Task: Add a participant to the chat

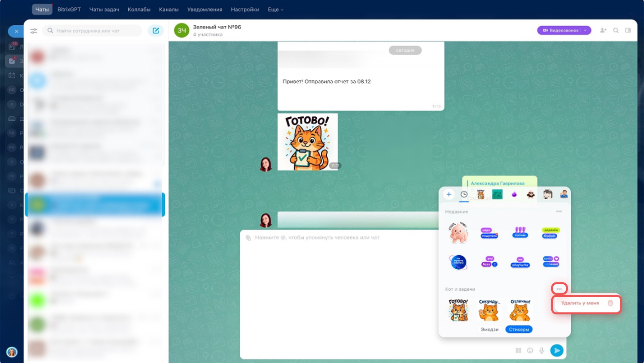Action: coord(603,31)
